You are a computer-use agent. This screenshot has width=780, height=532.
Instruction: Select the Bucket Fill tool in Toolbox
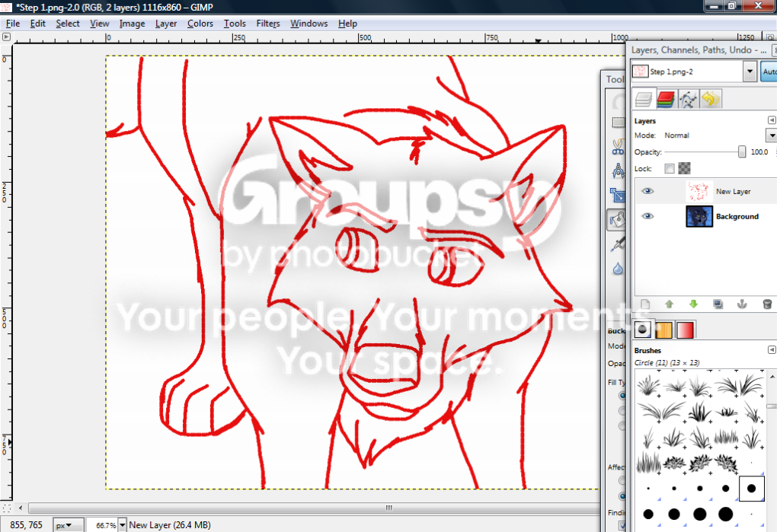617,219
